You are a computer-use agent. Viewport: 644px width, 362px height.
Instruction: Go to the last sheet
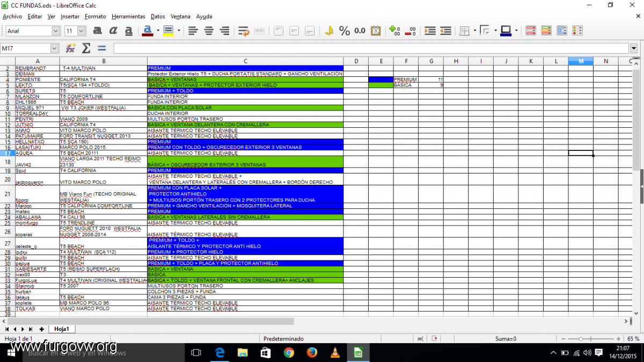pyautogui.click(x=31, y=329)
